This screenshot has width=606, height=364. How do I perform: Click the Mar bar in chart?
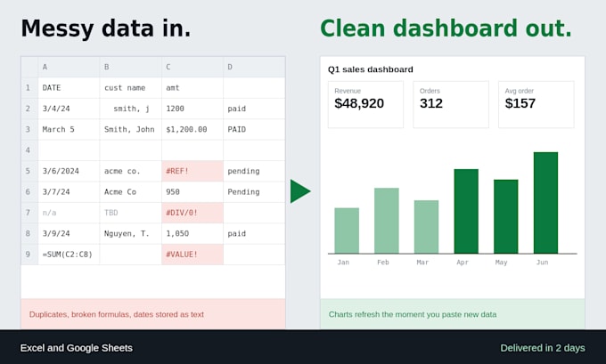click(426, 227)
